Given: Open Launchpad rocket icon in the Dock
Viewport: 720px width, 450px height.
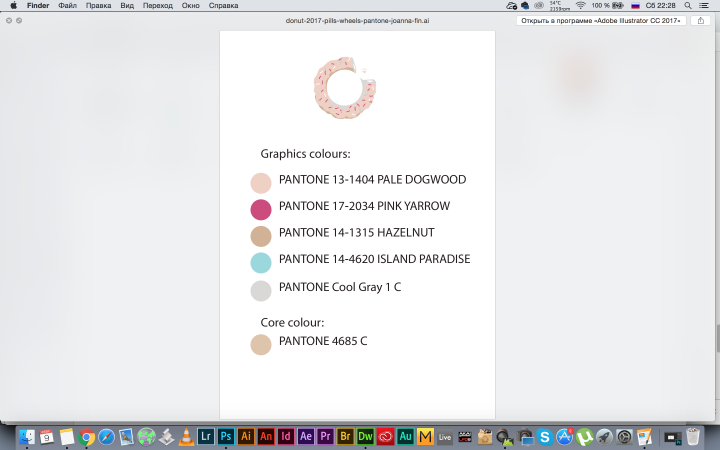Looking at the screenshot, I should 604,437.
